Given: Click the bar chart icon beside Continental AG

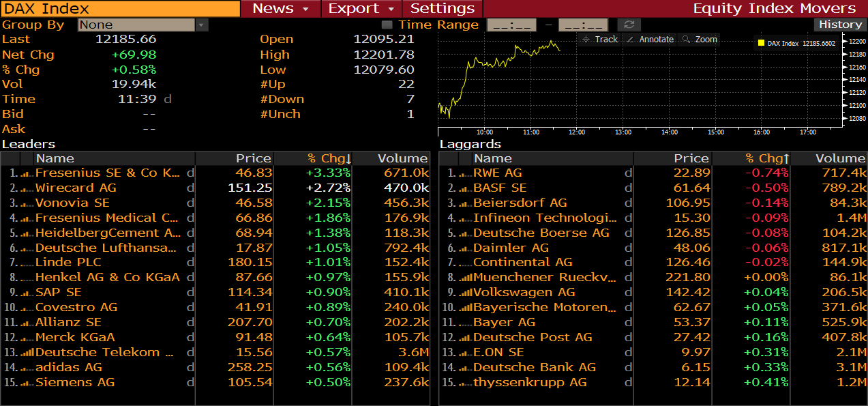Looking at the screenshot, I should (x=466, y=263).
